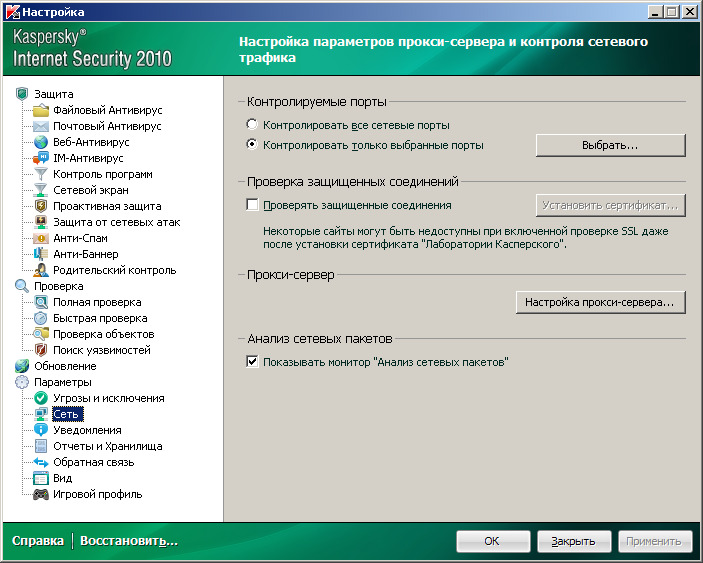Select IM-Антивирус tree entry
Image resolution: width=703 pixels, height=563 pixels.
88,158
